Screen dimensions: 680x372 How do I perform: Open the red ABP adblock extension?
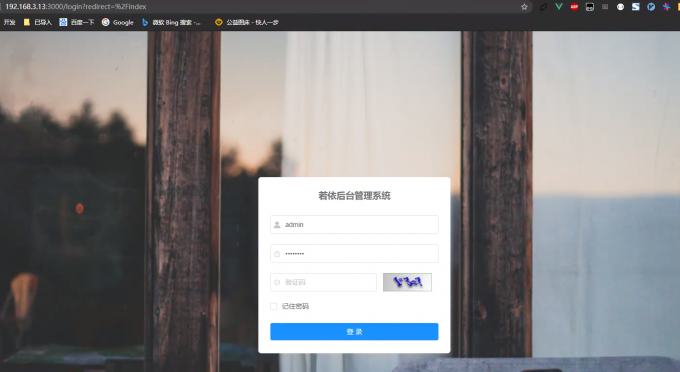pyautogui.click(x=574, y=7)
